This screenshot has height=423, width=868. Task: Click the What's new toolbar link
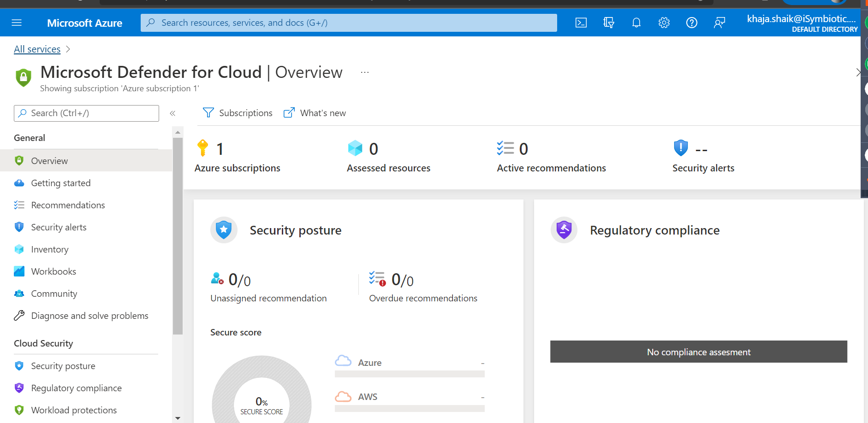coord(315,113)
